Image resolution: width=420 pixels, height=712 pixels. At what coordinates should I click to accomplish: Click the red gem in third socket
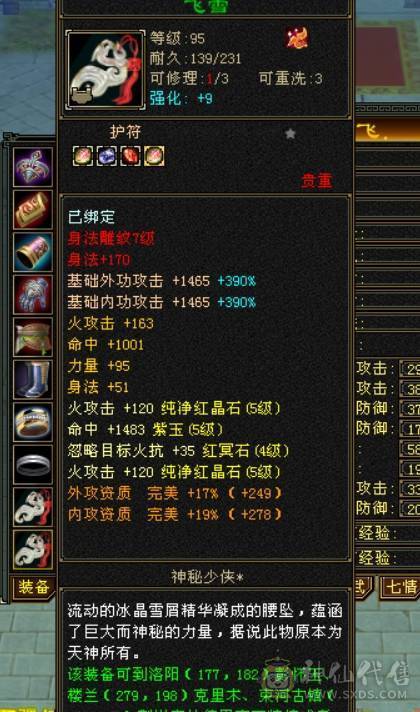point(130,156)
